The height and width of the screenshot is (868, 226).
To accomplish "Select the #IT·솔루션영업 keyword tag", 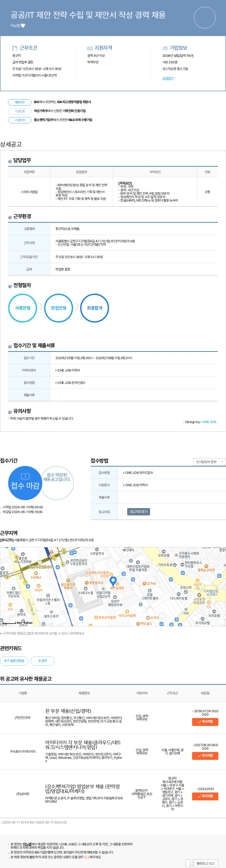I will click(14, 661).
